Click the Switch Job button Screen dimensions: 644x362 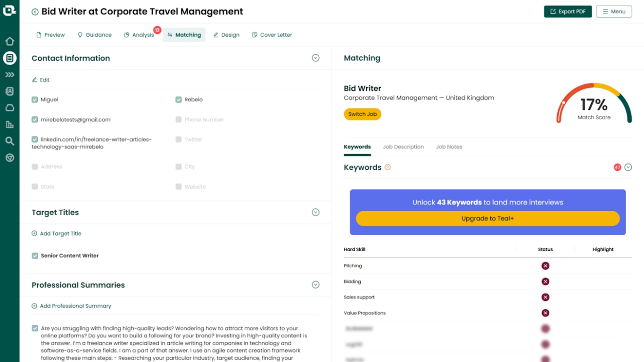point(362,115)
